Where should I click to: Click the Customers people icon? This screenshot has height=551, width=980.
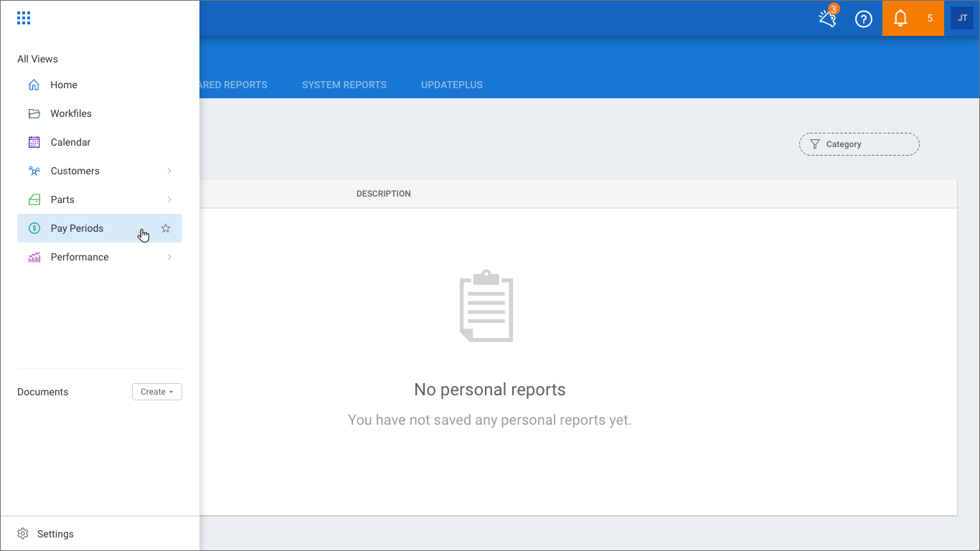point(34,171)
